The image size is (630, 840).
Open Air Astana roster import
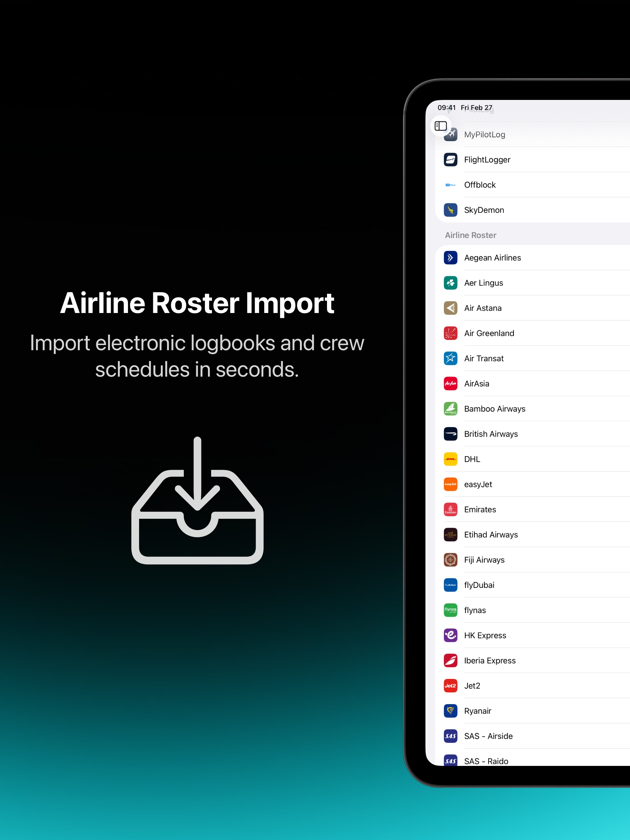[x=533, y=308]
